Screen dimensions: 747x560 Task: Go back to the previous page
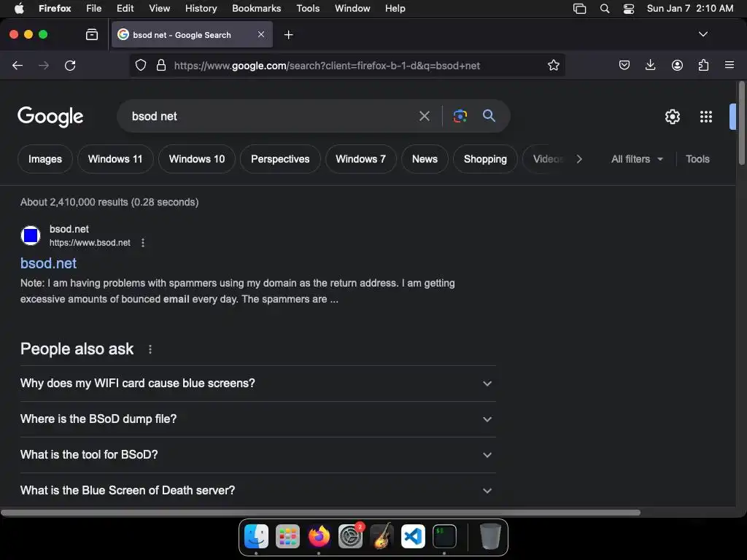click(x=18, y=65)
